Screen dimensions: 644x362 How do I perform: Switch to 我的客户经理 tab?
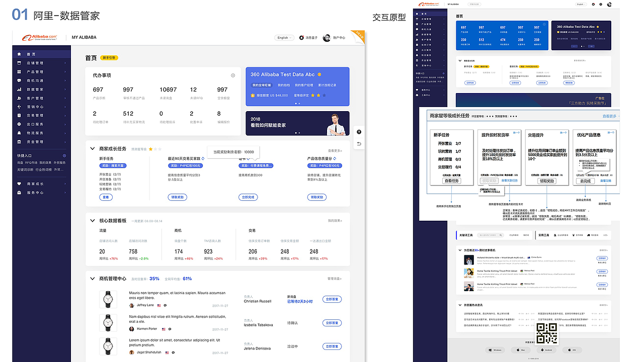[x=304, y=85]
